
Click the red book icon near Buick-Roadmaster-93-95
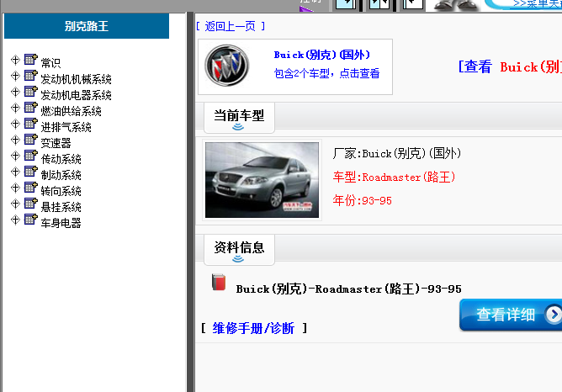[219, 282]
